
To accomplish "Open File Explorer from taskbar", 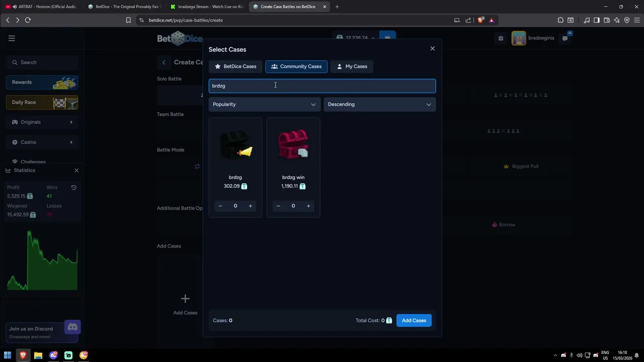I will click(38, 355).
